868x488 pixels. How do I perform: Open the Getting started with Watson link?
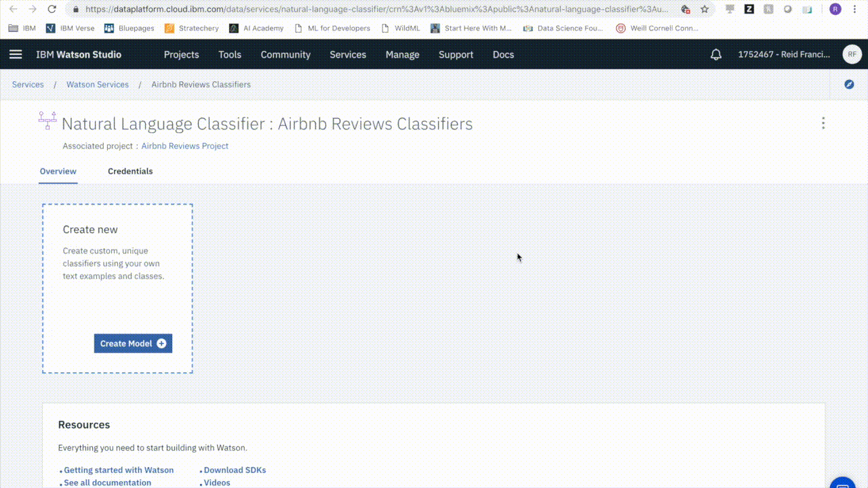pos(119,470)
